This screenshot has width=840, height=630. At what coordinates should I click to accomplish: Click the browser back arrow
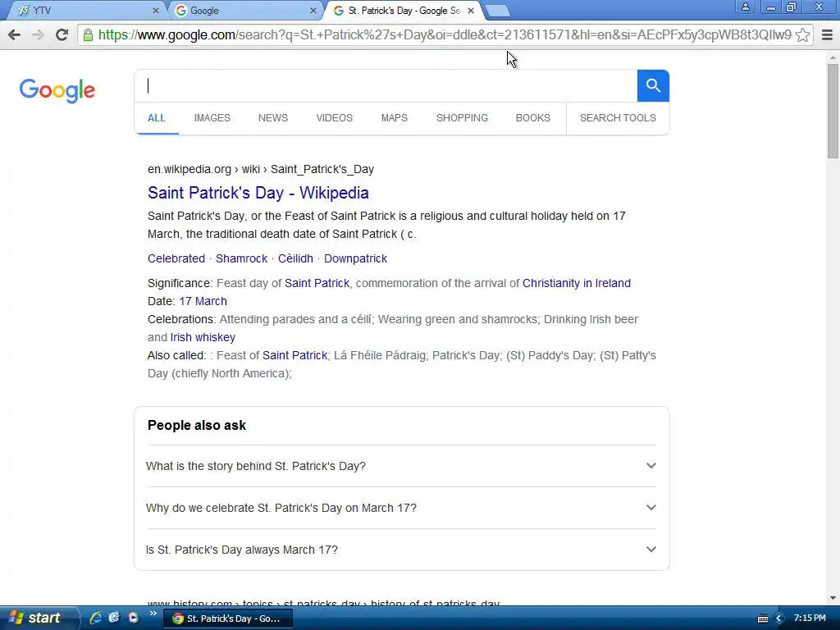pos(15,34)
